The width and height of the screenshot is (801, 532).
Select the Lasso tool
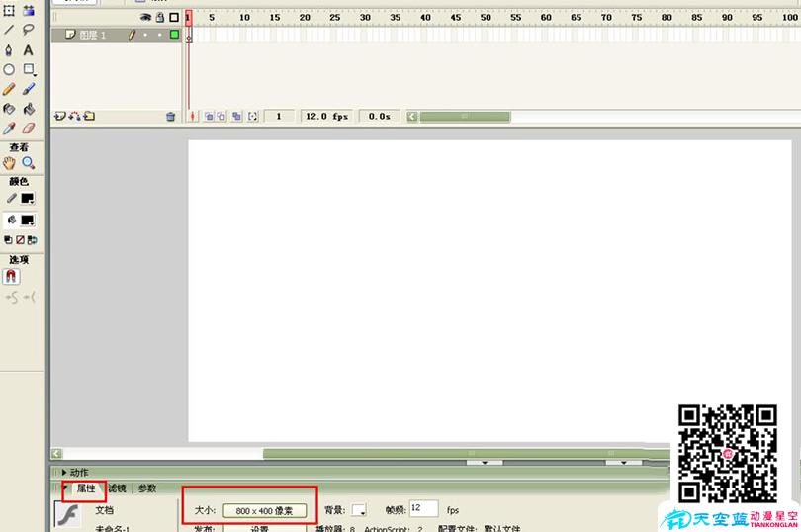pyautogui.click(x=28, y=30)
